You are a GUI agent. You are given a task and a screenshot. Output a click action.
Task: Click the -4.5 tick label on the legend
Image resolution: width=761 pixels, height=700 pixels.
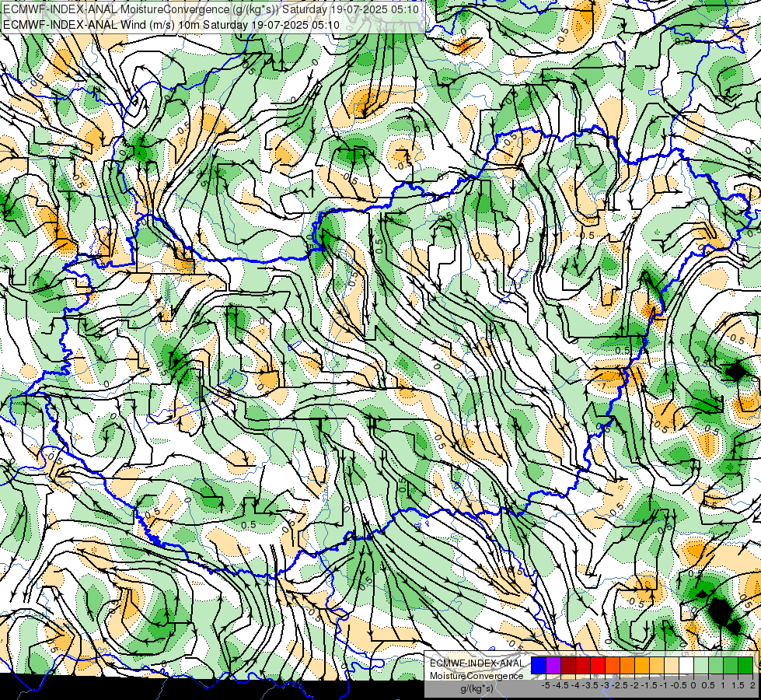(560, 685)
